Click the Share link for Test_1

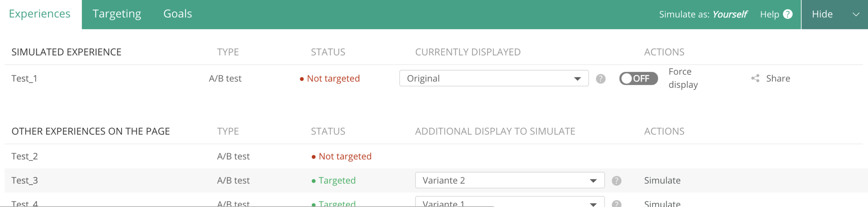(778, 78)
